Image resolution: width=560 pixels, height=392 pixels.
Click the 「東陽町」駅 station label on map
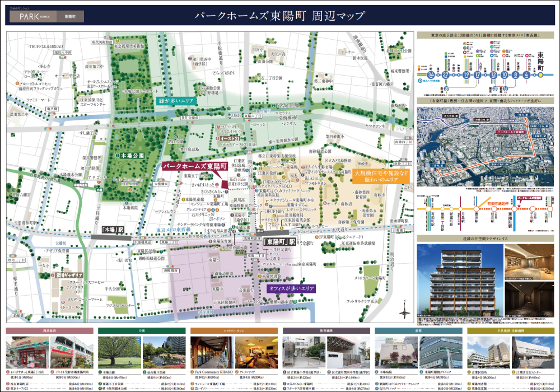tap(278, 242)
